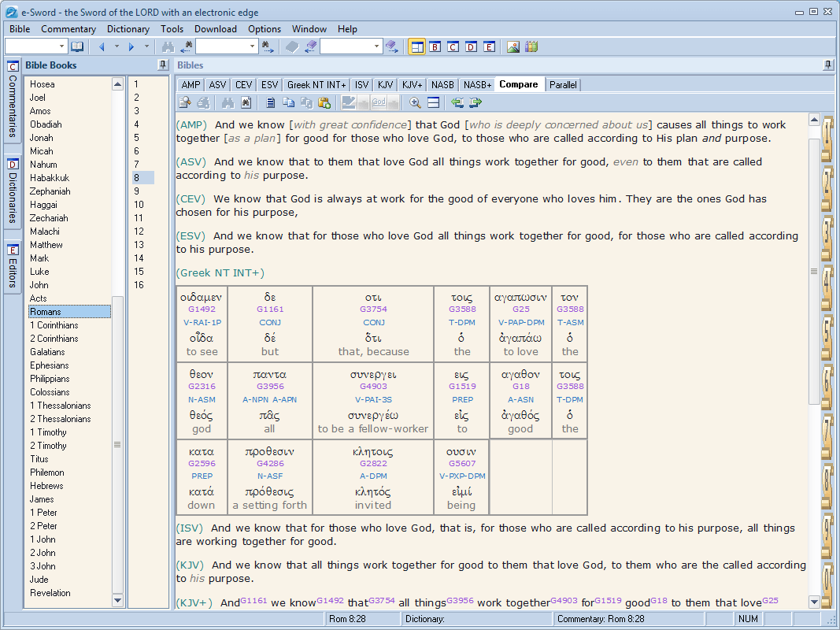Open the forward navigation history dropdown
Image resolution: width=840 pixels, height=630 pixels.
pyautogui.click(x=146, y=46)
